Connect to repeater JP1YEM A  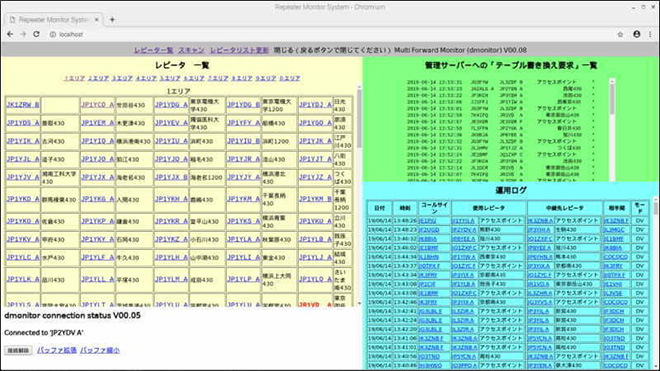click(x=98, y=123)
